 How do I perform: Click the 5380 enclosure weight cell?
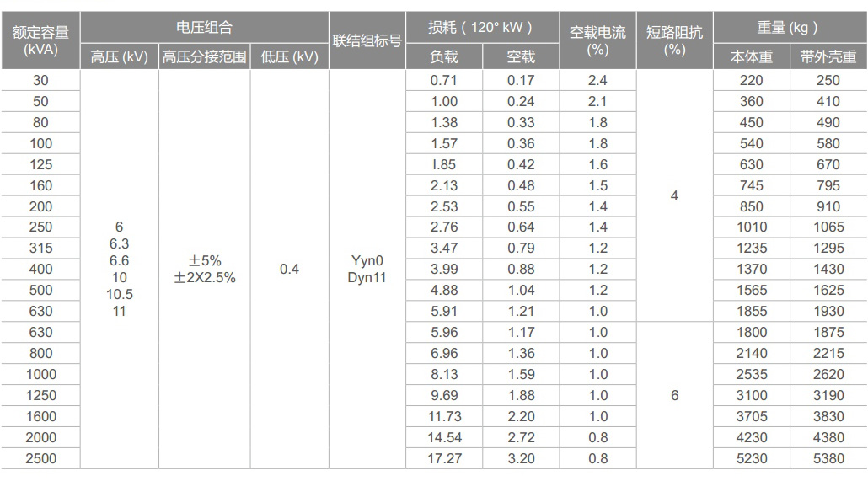(x=828, y=459)
